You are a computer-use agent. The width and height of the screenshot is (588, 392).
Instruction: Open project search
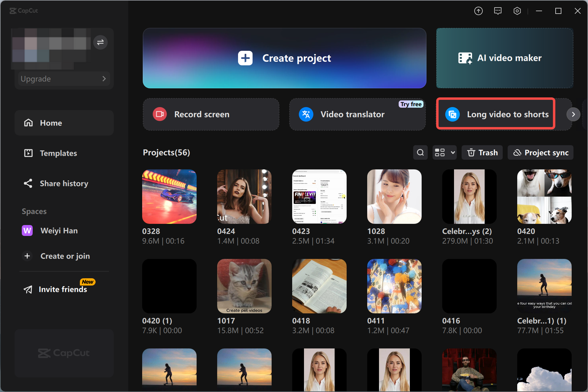click(x=420, y=152)
